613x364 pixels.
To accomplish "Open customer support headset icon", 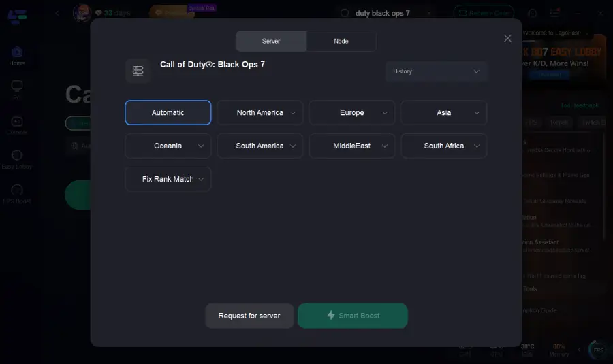I will click(x=533, y=13).
